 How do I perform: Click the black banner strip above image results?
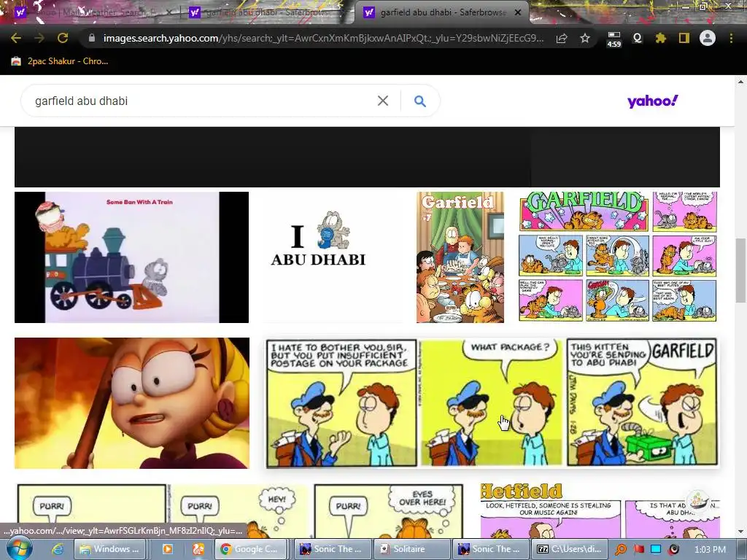click(x=367, y=157)
